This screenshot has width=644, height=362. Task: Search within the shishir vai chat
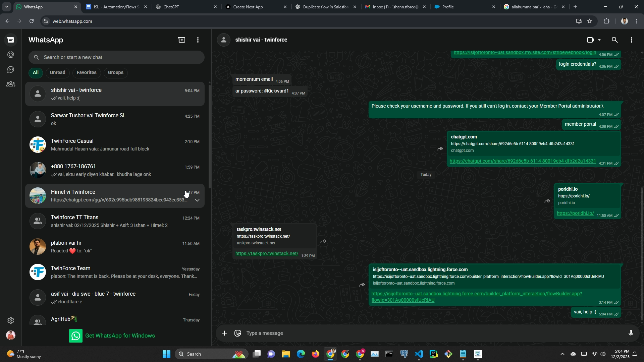(x=614, y=40)
